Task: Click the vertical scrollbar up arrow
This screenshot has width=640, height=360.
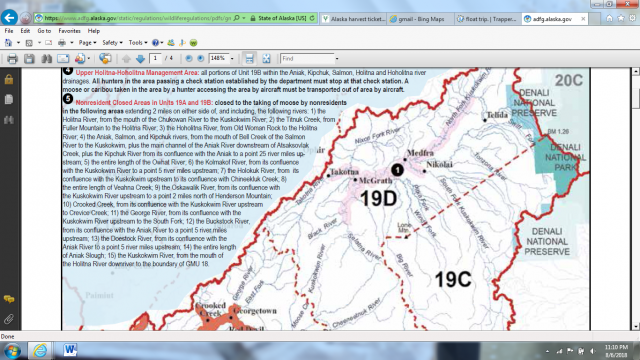Action: tap(636, 72)
